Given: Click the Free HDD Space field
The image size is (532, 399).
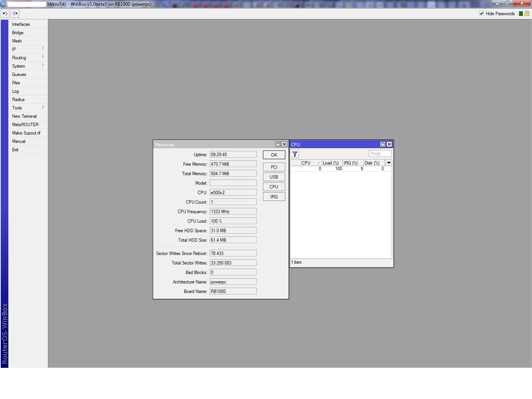Looking at the screenshot, I should 233,231.
